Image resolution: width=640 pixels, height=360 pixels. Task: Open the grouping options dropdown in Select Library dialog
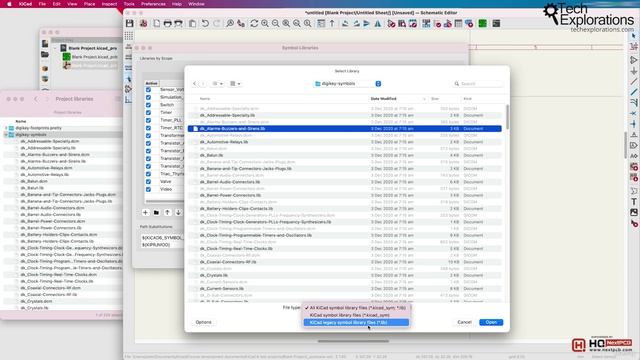[235, 84]
